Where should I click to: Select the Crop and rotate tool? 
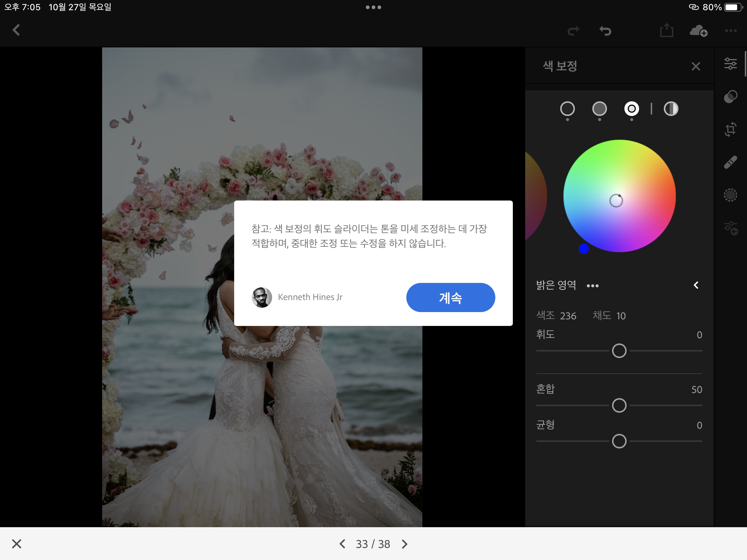pyautogui.click(x=730, y=129)
